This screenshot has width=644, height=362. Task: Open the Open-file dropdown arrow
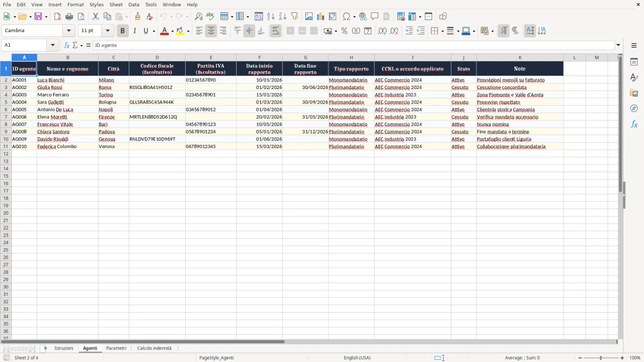point(31,17)
